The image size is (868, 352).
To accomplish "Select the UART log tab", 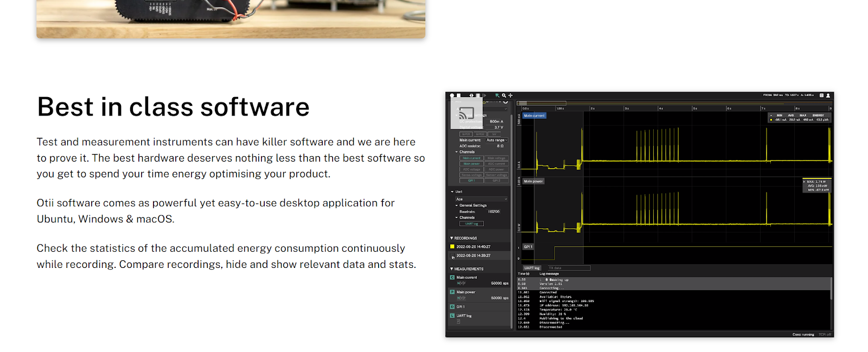I will click(532, 268).
